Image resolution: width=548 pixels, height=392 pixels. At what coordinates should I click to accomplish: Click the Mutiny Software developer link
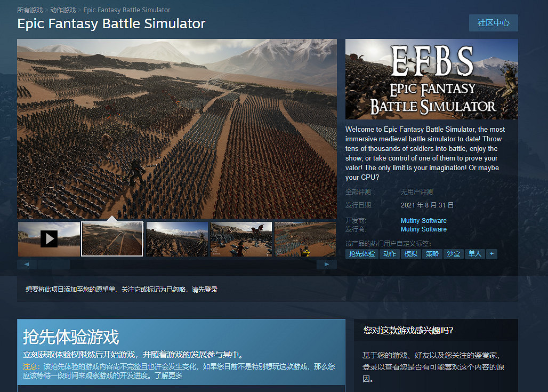click(x=423, y=220)
